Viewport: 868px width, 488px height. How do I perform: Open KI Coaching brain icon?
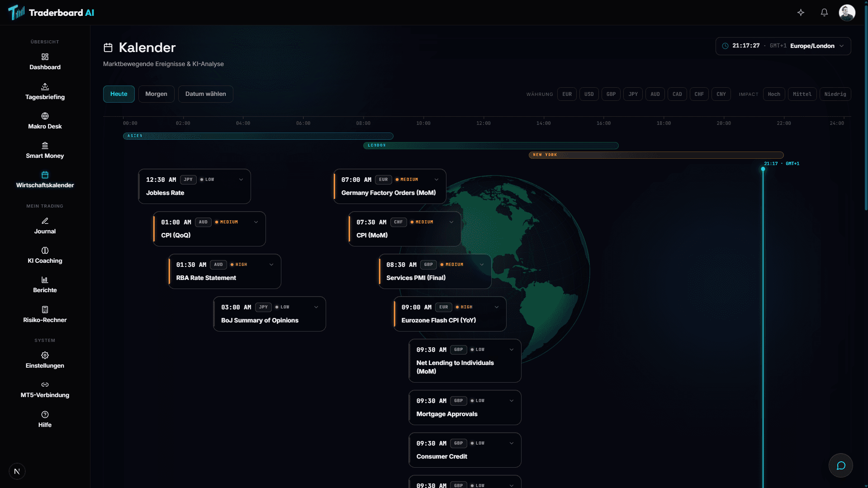pos(45,251)
